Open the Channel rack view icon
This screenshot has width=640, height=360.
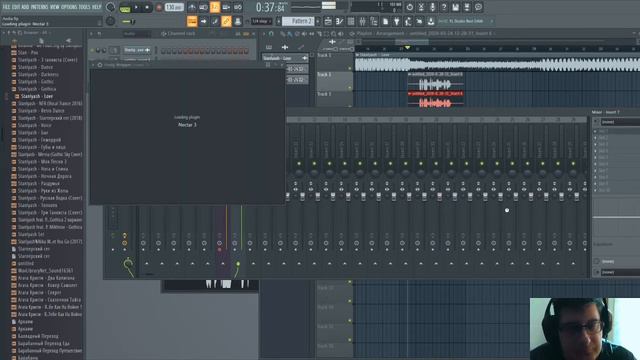(x=351, y=21)
